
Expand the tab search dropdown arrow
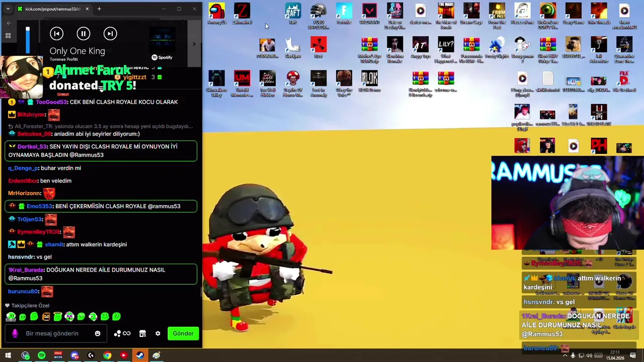(x=8, y=9)
